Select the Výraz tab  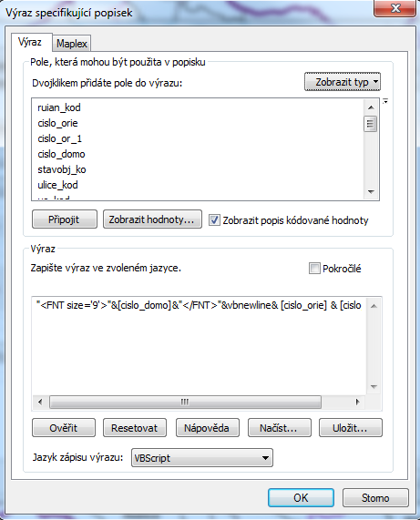(30, 42)
